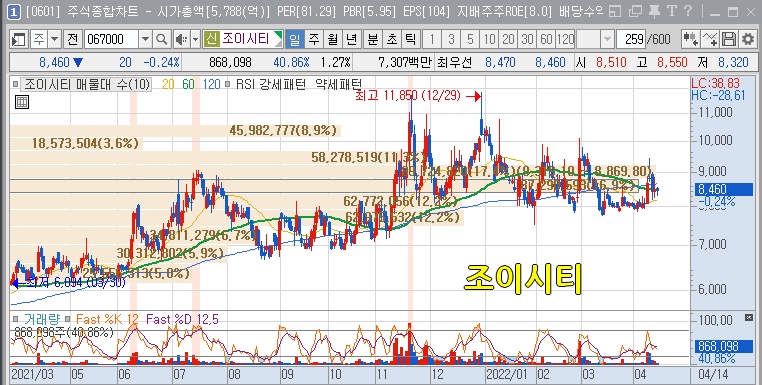Select interval 30

[527, 39]
